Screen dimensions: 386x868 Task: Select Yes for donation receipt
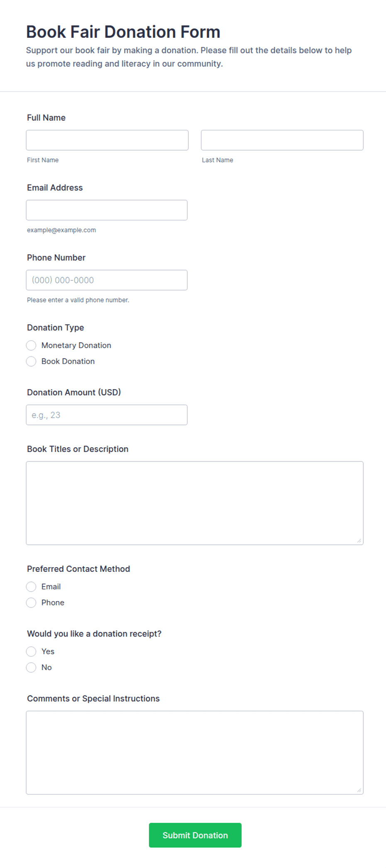(31, 651)
